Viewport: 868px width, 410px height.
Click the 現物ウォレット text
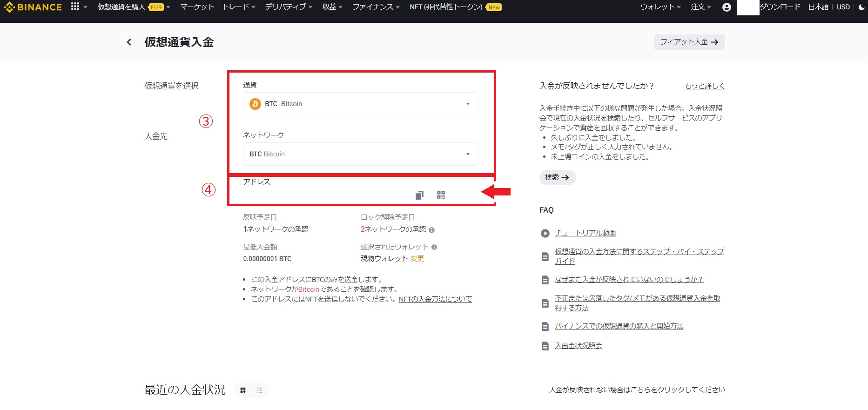point(384,259)
